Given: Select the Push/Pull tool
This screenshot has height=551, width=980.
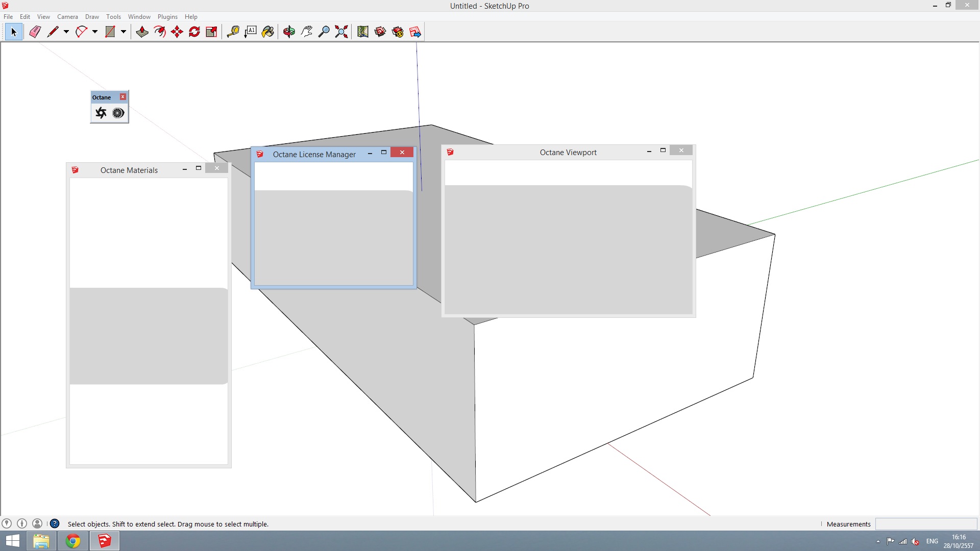Looking at the screenshot, I should coord(142,32).
